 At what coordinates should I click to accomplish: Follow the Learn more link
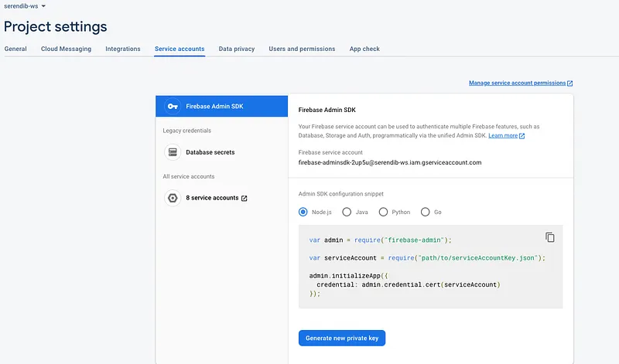tap(503, 136)
